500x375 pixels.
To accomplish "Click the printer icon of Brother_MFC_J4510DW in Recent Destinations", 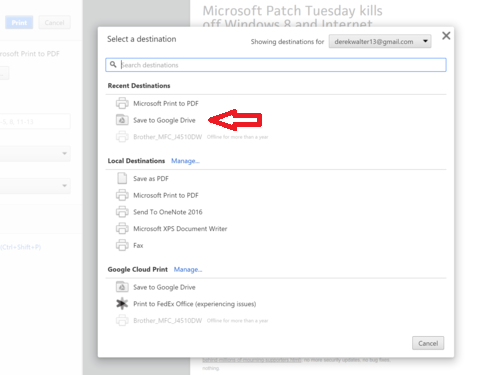I will 122,137.
